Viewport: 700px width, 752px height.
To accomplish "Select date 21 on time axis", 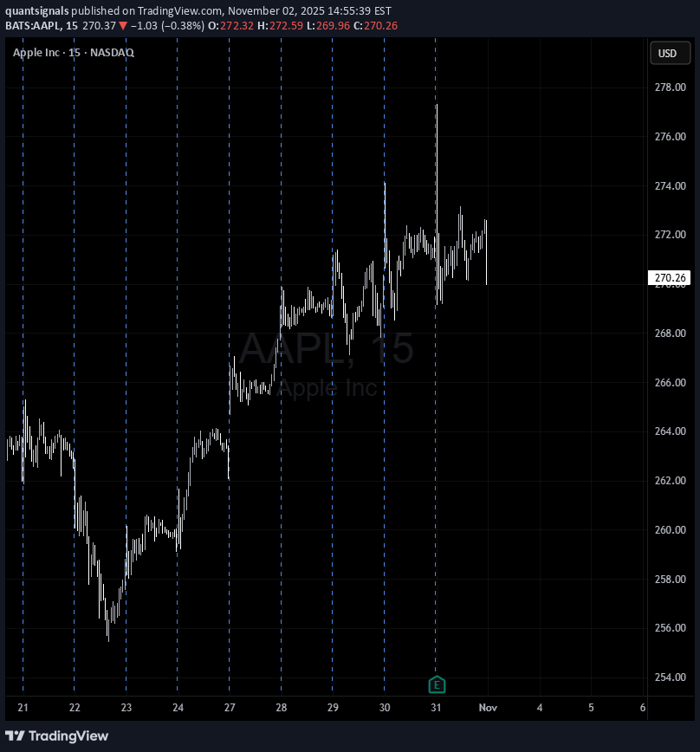I will point(23,708).
